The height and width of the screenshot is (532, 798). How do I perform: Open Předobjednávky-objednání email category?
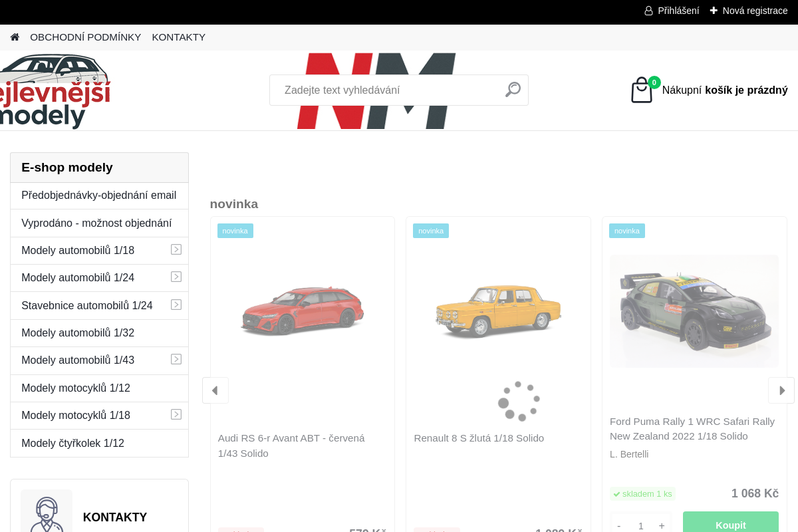click(99, 196)
